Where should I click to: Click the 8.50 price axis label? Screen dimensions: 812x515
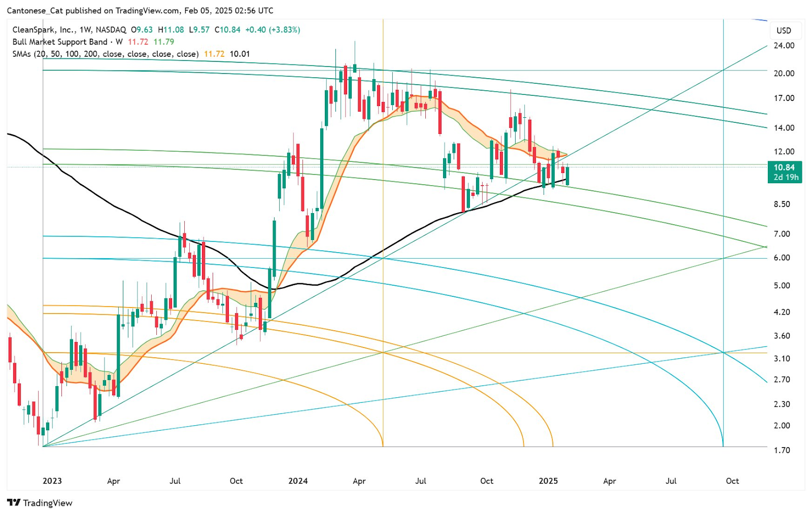click(x=782, y=204)
